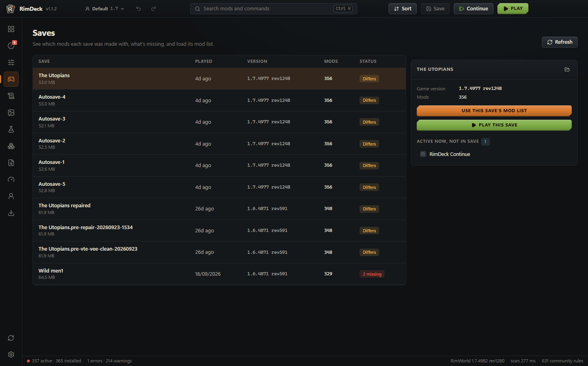Open the gauge icon in the sidebar
The height and width of the screenshot is (366, 588).
point(11,179)
